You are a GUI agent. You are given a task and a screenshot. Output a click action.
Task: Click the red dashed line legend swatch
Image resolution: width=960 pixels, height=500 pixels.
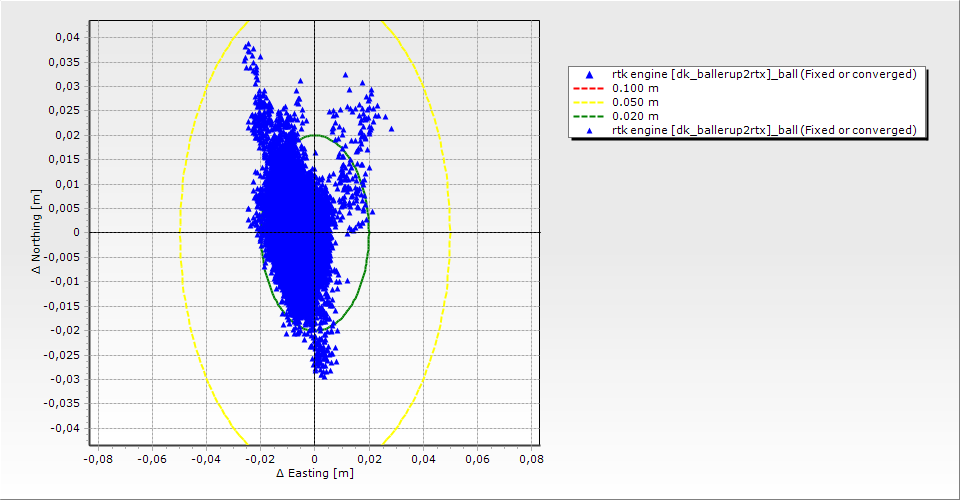pos(588,88)
